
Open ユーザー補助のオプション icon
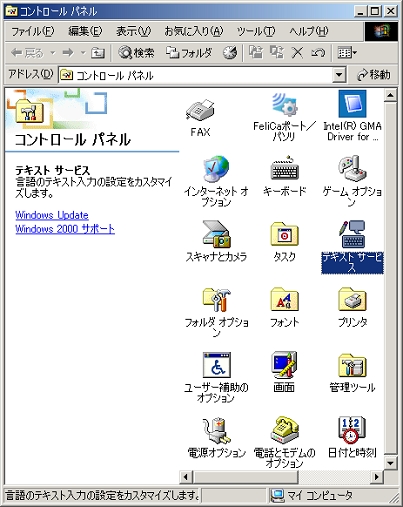(x=216, y=365)
